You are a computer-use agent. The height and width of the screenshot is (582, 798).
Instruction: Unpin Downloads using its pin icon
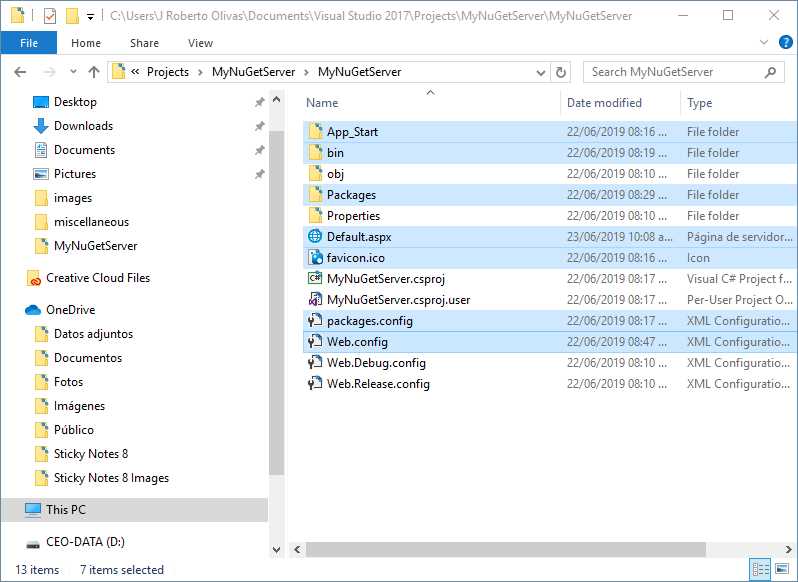pos(260,126)
